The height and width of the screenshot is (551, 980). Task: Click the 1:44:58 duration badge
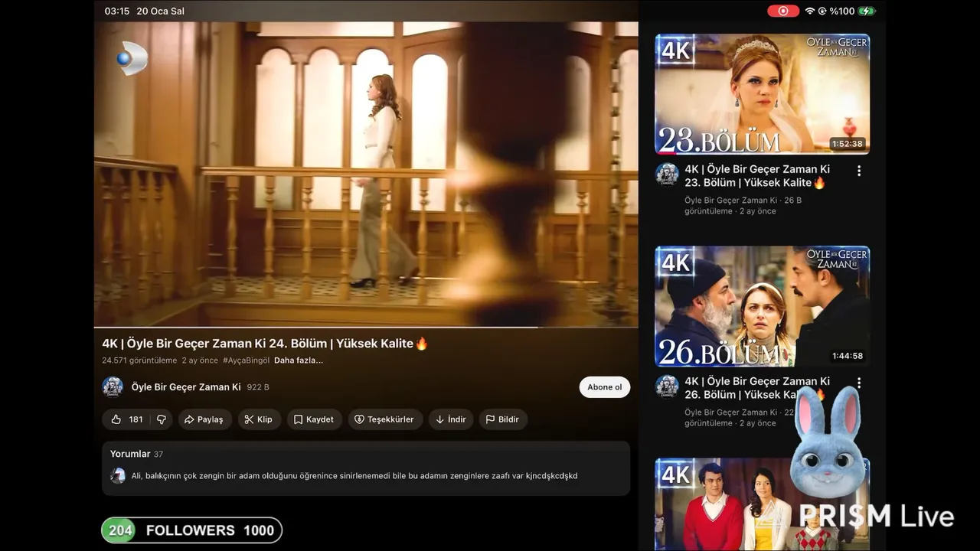pos(847,356)
